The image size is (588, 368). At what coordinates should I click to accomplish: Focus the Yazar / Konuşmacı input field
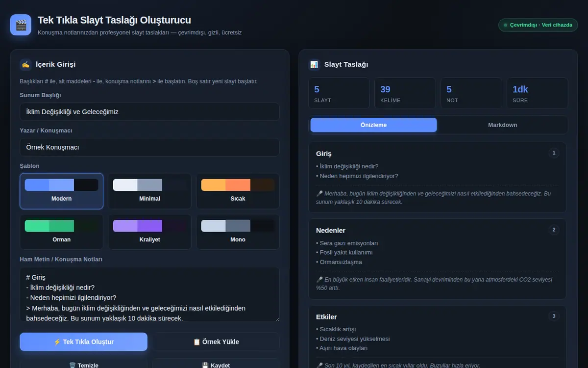pyautogui.click(x=150, y=147)
